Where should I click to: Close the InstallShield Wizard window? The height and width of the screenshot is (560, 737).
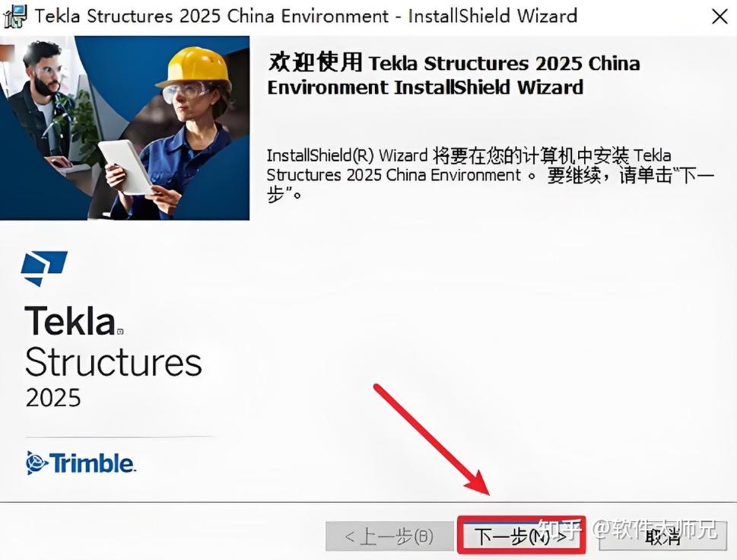tap(720, 17)
